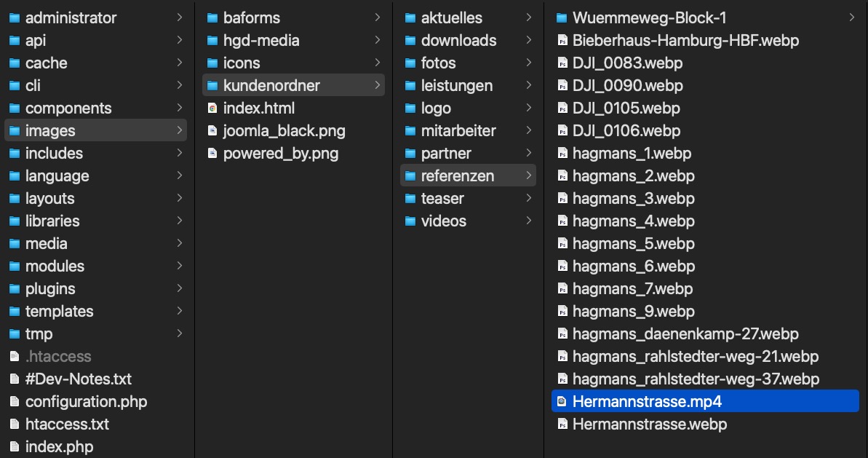Click the index.html Chrome file icon
This screenshot has height=458, width=868.
point(212,108)
